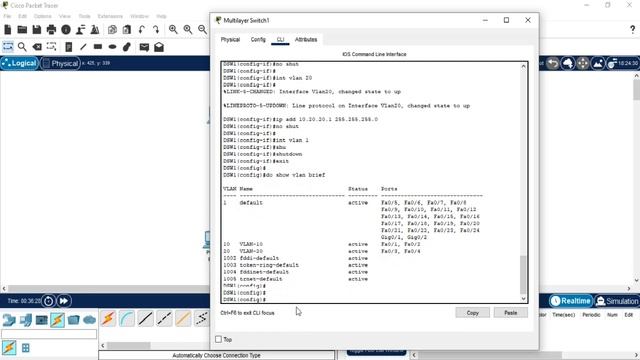Open the Network Information icon
This screenshot has height=360, width=640.
(x=66, y=29)
